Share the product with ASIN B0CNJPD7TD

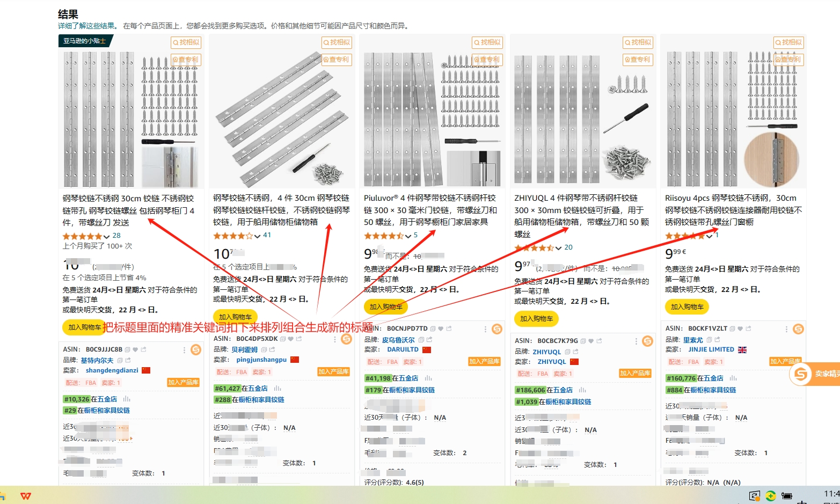[449, 328]
